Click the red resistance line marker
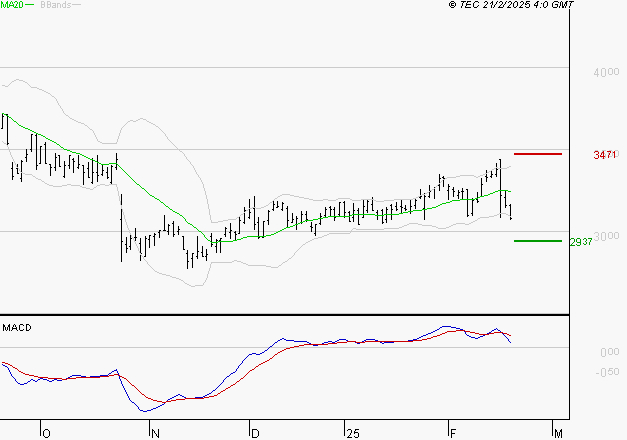The height and width of the screenshot is (440, 627). 538,154
